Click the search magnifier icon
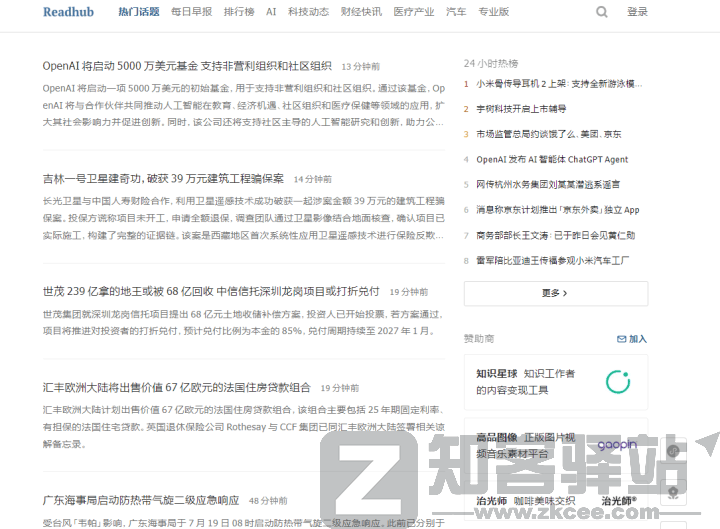 [x=602, y=12]
